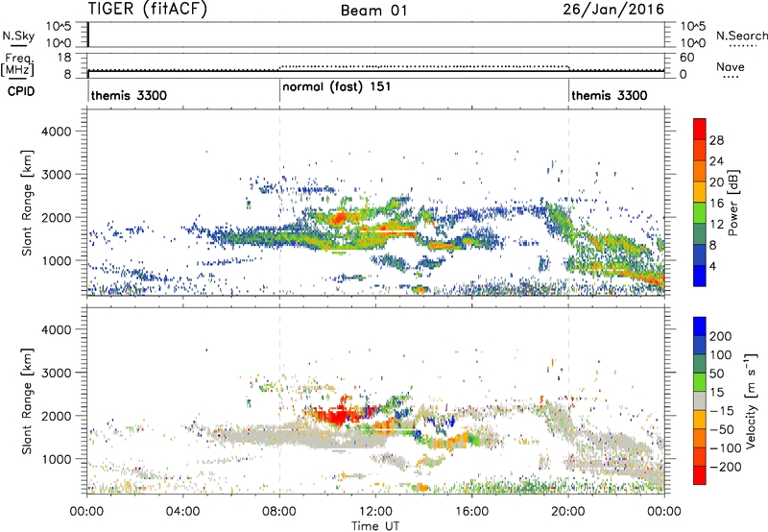768x532 pixels.
Task: Click the '12:00' time axis label
Action: pyautogui.click(x=375, y=512)
